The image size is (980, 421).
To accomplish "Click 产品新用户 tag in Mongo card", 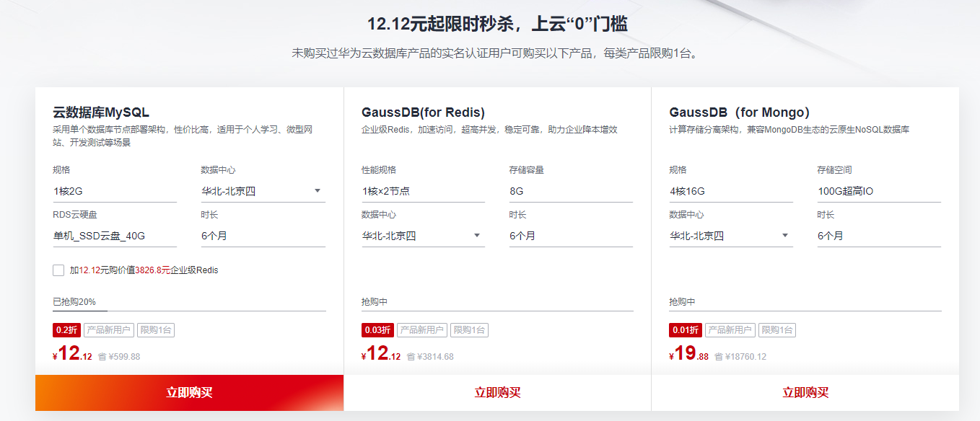I will 730,330.
